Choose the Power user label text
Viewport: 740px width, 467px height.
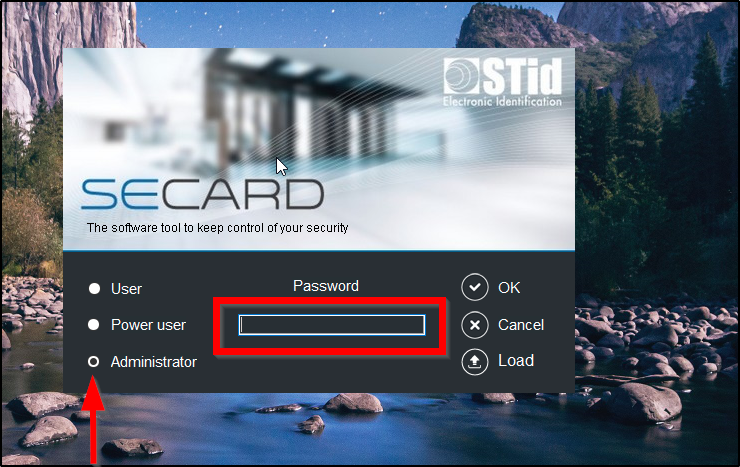[x=148, y=325]
